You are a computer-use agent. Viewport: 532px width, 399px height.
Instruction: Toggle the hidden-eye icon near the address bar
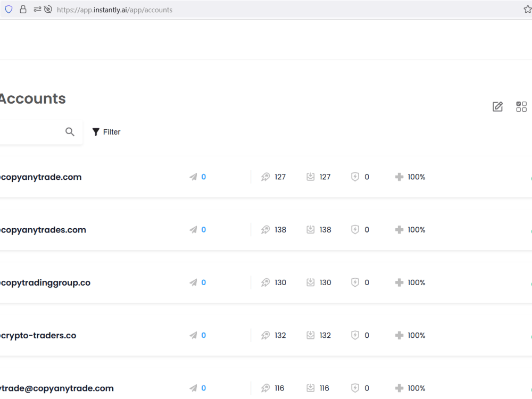click(47, 9)
